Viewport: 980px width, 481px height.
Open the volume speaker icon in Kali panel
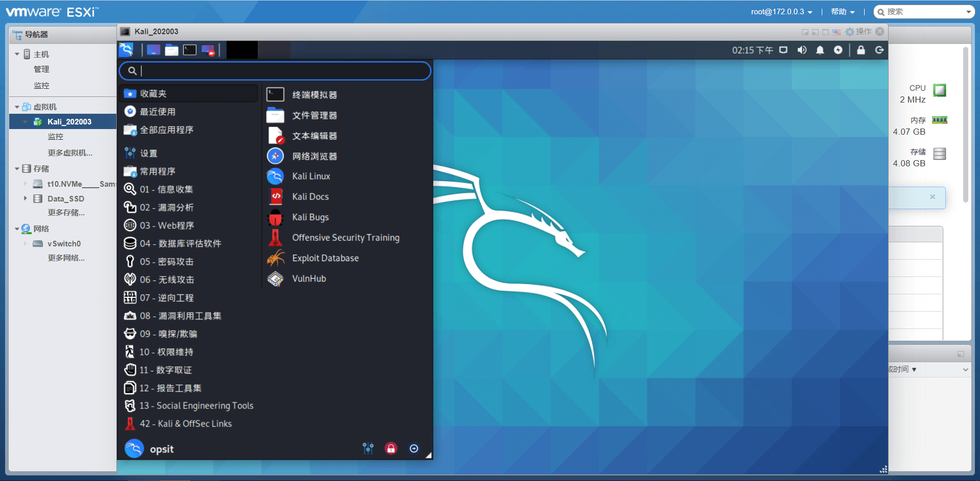[802, 50]
